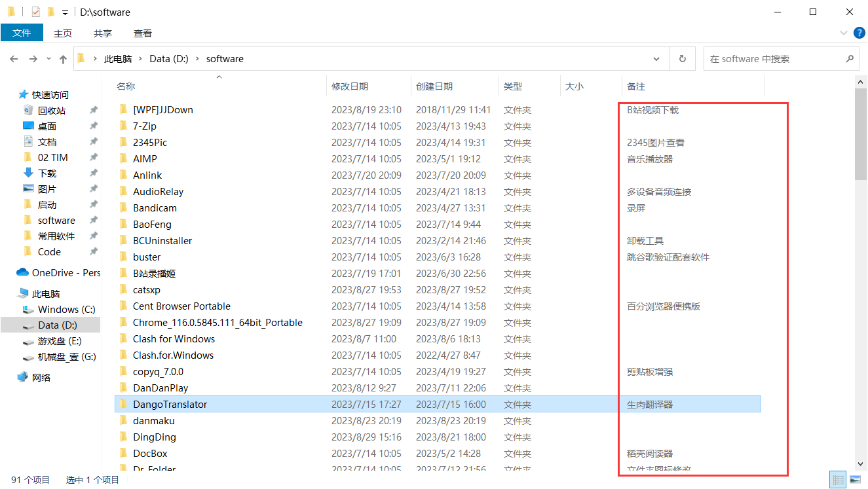Image resolution: width=868 pixels, height=489 pixels.
Task: Select the Clash.for.Windows folder name
Action: pos(173,355)
